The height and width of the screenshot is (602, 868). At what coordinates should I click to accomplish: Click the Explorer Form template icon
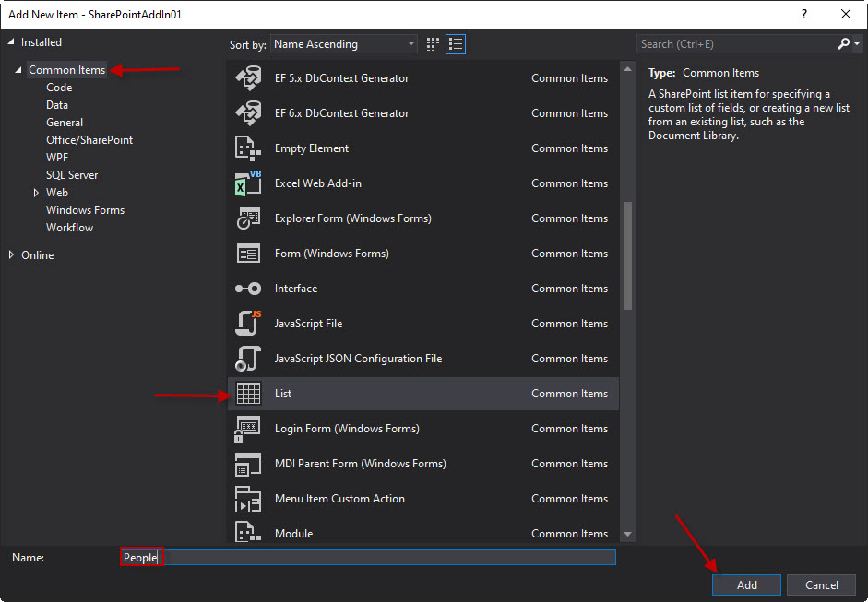click(x=248, y=218)
